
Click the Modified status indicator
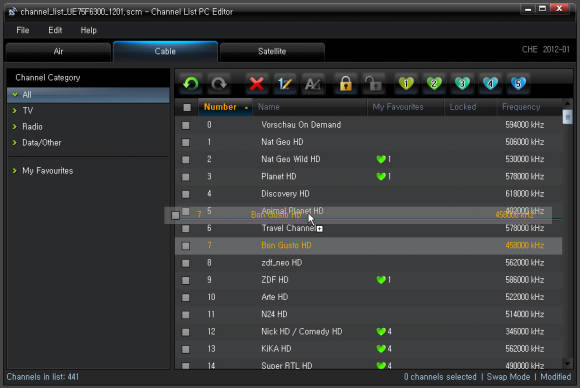(x=556, y=377)
